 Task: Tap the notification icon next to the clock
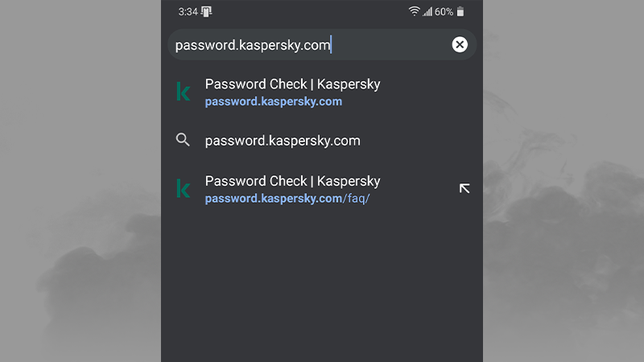point(206,11)
